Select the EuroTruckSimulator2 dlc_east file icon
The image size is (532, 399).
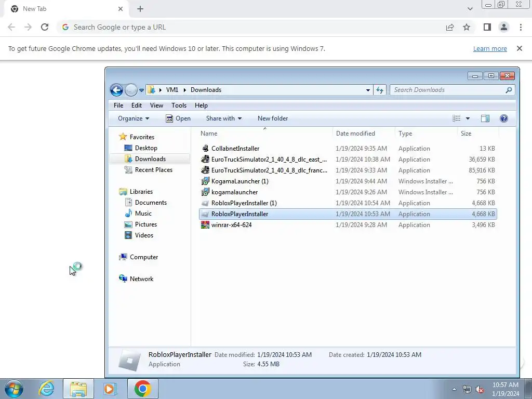coord(205,159)
